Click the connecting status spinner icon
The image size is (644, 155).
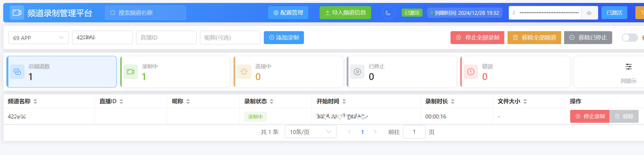tap(244, 72)
